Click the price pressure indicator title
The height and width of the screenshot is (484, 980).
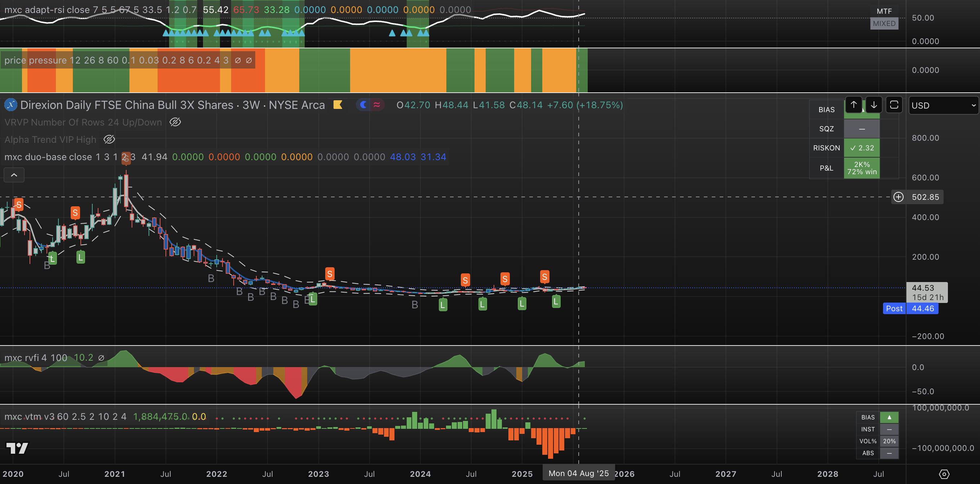[35, 61]
